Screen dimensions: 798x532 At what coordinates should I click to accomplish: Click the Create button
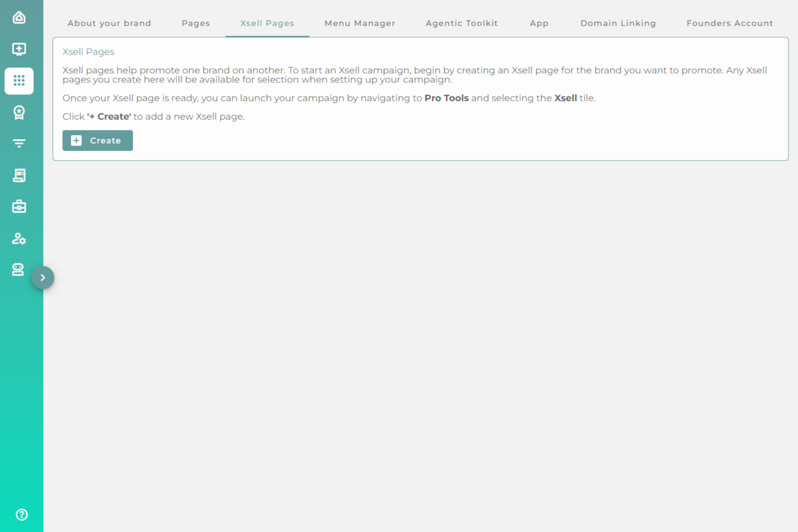pyautogui.click(x=98, y=140)
